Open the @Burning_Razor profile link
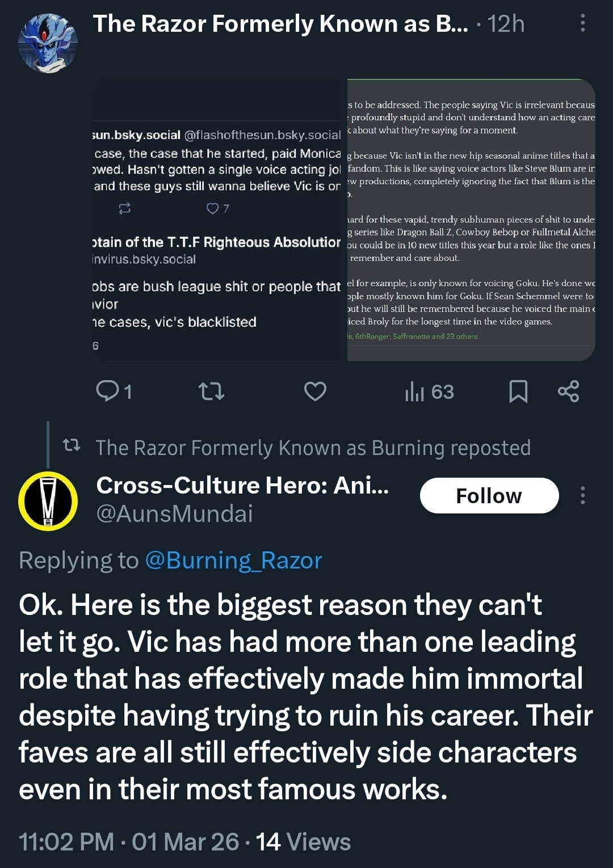Image resolution: width=613 pixels, height=868 pixels. 233,560
